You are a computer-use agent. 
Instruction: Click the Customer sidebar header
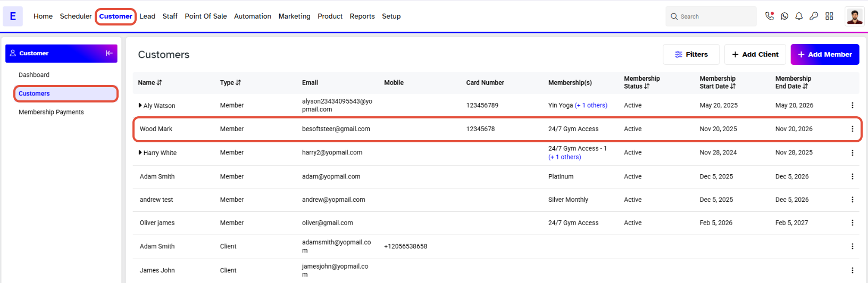(61, 53)
